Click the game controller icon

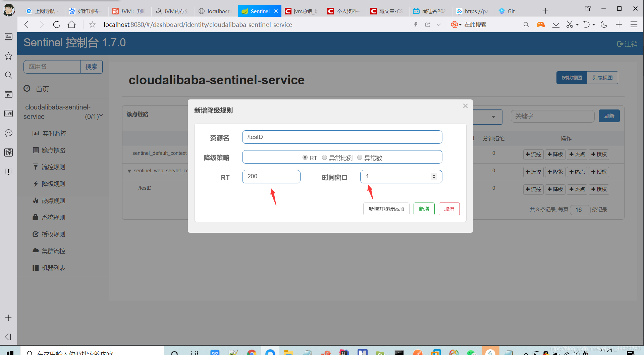point(541,25)
